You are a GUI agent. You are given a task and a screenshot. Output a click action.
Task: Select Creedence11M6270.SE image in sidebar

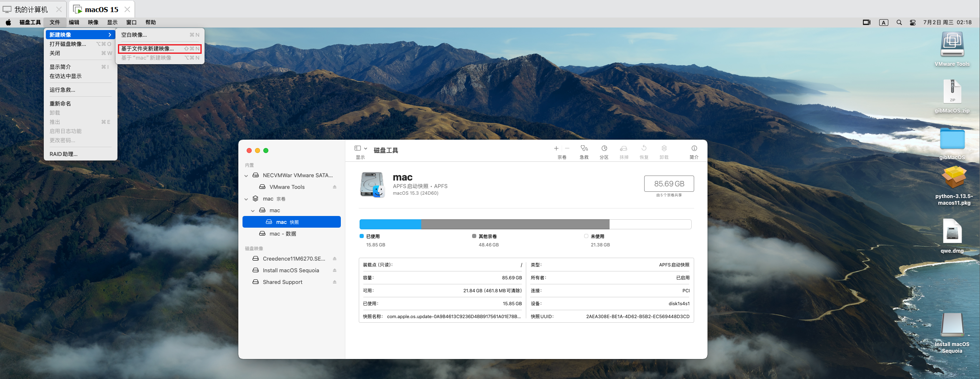[x=292, y=259]
